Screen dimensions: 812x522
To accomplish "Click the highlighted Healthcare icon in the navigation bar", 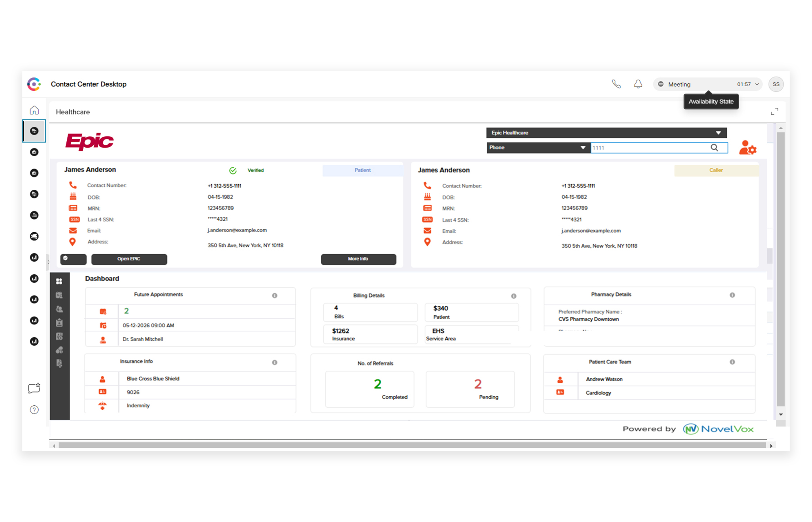I will (x=34, y=131).
